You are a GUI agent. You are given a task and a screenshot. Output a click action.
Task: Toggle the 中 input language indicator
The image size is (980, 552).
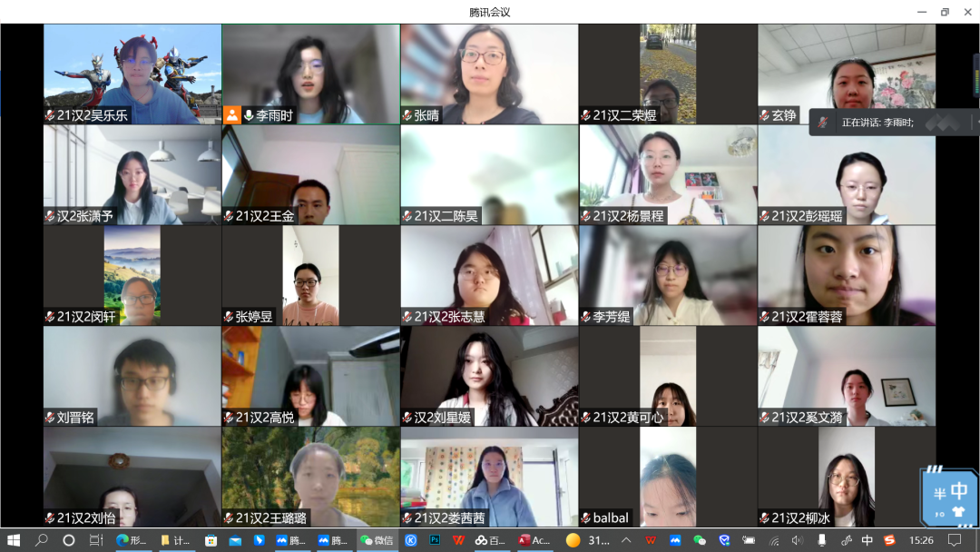click(867, 540)
